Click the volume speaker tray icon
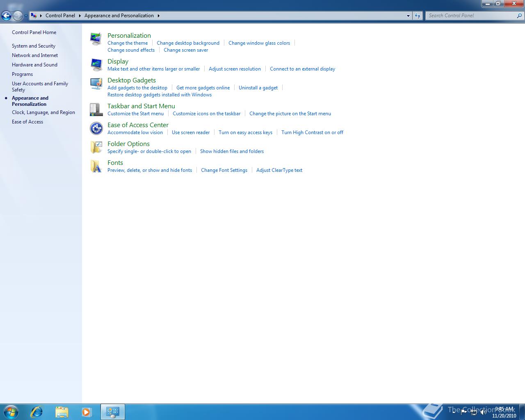This screenshot has width=525, height=420. [484, 412]
